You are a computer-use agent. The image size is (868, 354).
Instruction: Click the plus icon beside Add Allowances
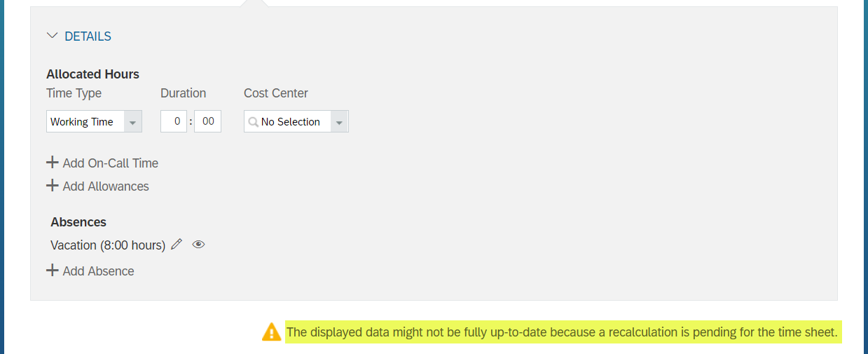(x=53, y=186)
